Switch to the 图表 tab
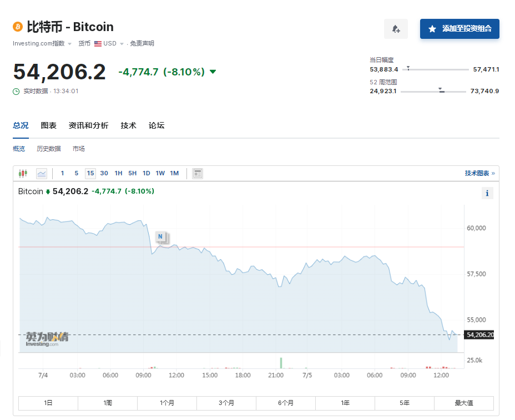This screenshot has width=515, height=420. pyautogui.click(x=49, y=125)
